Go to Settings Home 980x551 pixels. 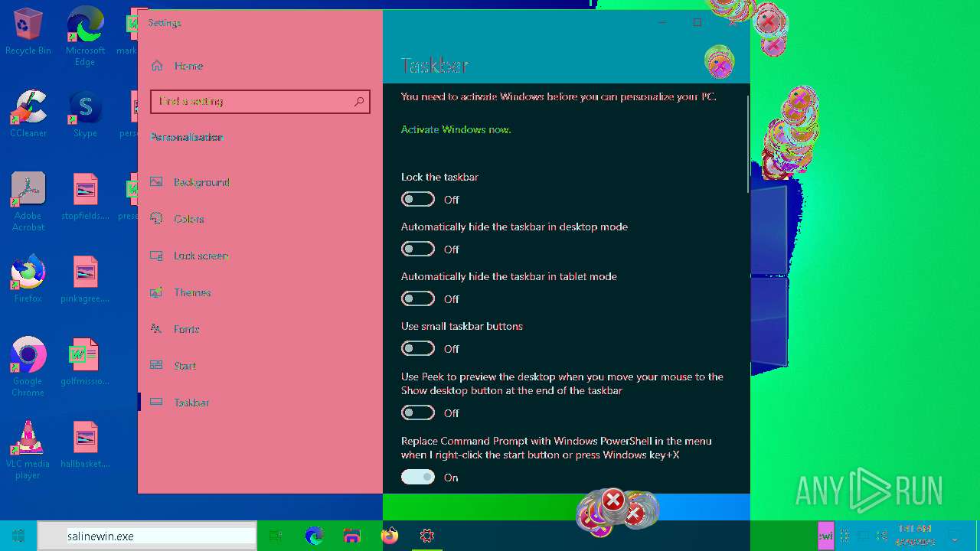point(260,66)
